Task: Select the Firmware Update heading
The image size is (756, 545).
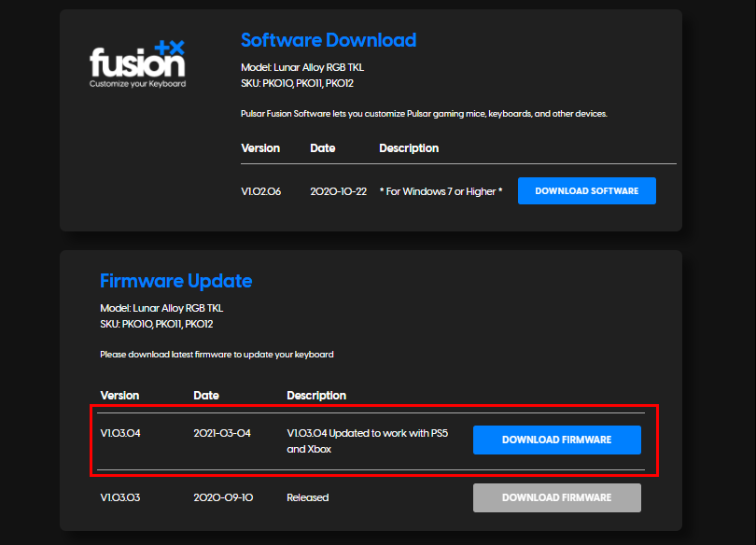Action: pos(176,281)
